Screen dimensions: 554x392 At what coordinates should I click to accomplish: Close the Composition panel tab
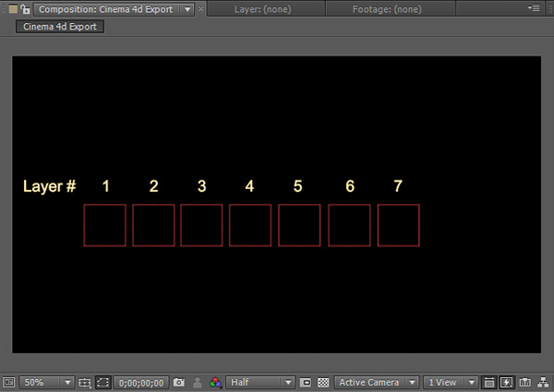[200, 8]
